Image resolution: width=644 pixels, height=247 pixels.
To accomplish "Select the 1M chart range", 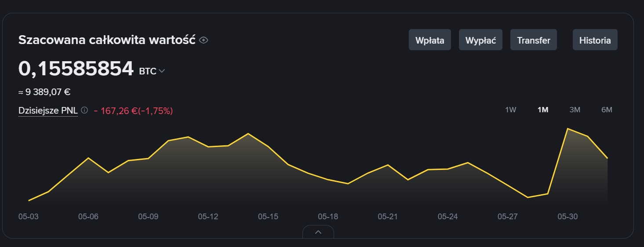I will (x=543, y=110).
